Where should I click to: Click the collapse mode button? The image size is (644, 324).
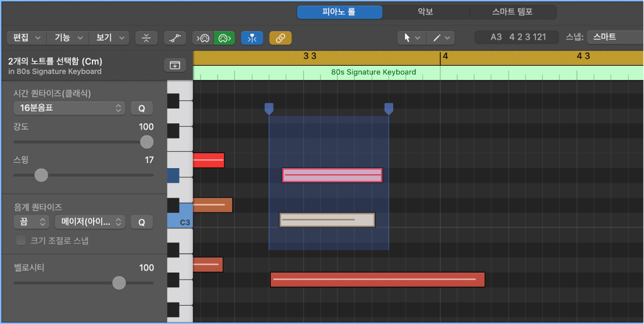point(146,38)
